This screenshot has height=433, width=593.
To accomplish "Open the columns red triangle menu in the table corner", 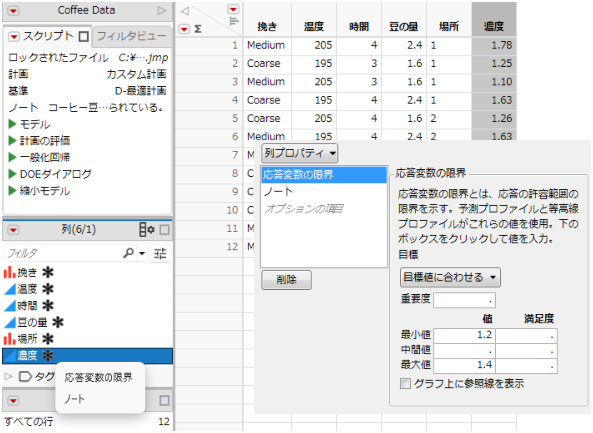I will (233, 9).
